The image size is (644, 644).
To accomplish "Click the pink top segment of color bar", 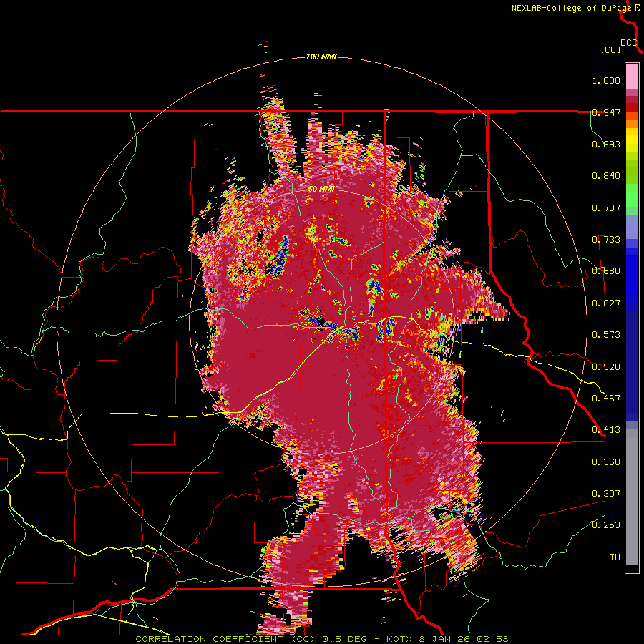I will [x=632, y=76].
